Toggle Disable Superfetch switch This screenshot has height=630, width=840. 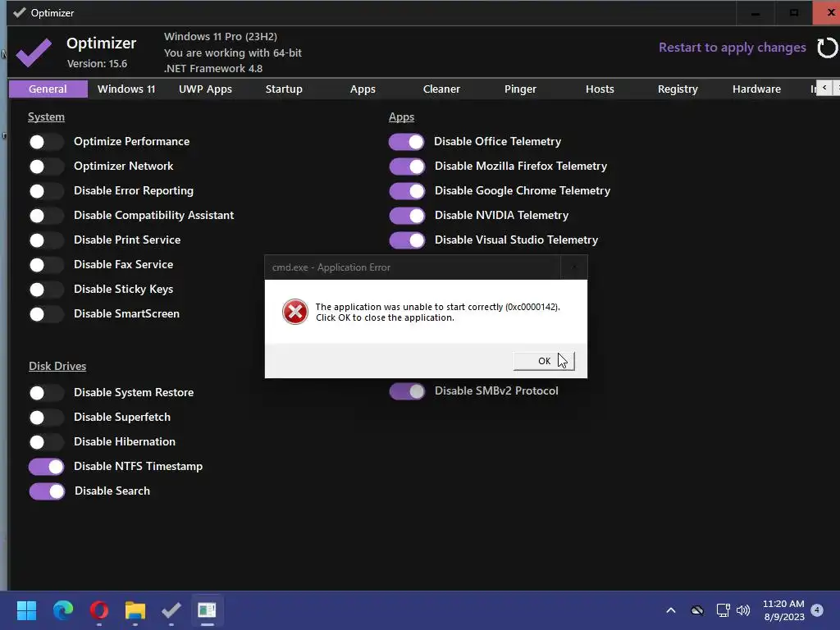47,418
